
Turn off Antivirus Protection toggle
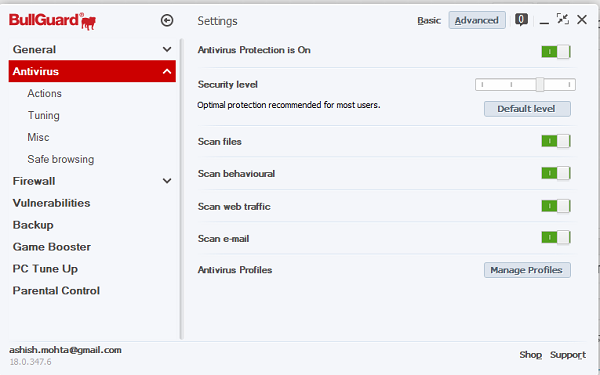coord(556,52)
